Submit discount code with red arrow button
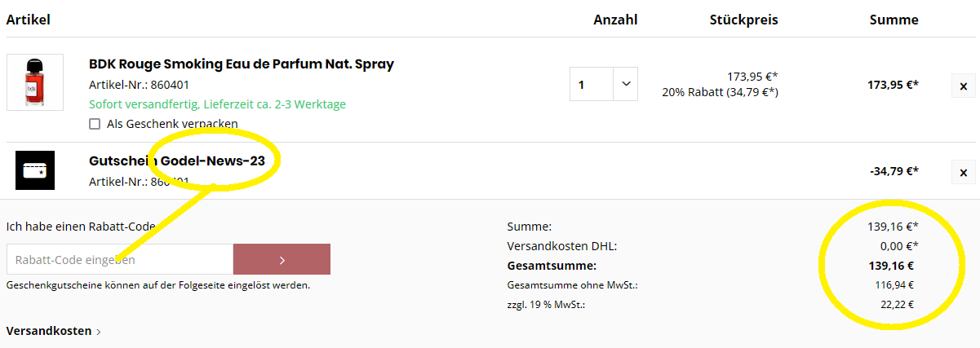 282,259
